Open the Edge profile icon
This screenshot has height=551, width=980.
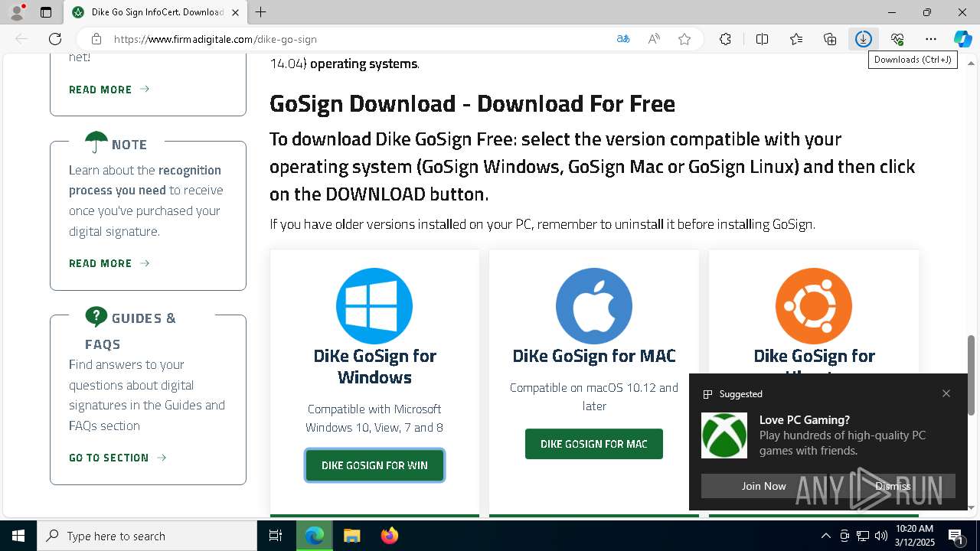17,12
